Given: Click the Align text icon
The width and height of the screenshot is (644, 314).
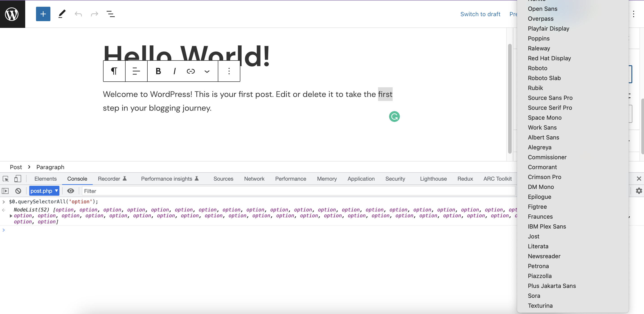Looking at the screenshot, I should tap(136, 71).
